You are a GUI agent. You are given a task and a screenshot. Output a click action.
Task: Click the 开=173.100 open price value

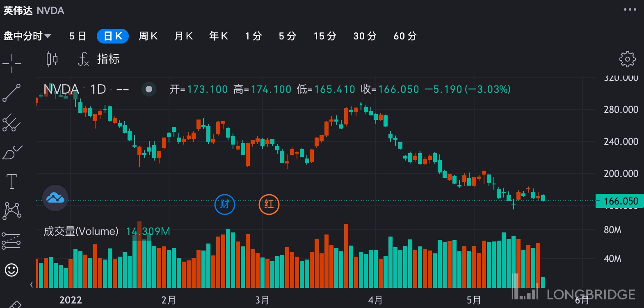coord(199,89)
